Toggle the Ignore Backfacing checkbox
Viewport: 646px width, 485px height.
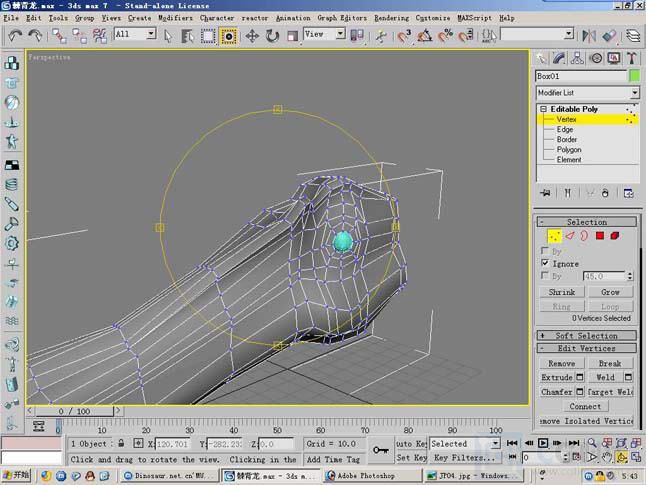(x=545, y=263)
